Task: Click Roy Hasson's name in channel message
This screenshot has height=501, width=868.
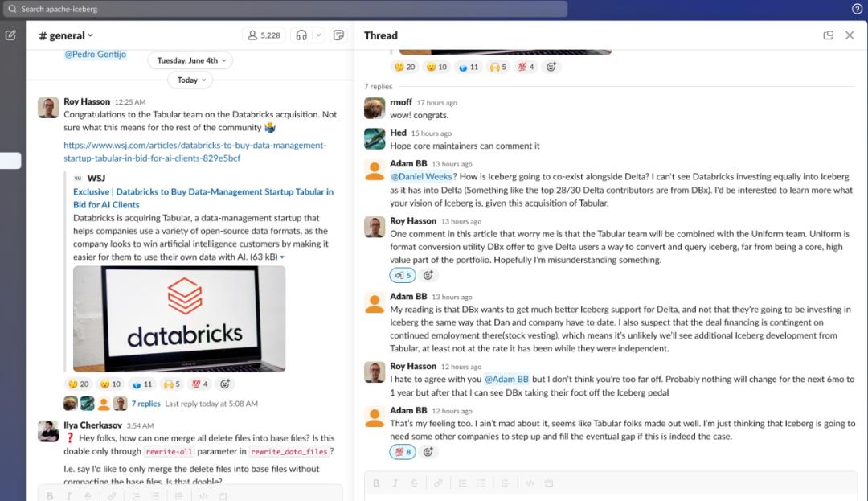Action: pos(87,102)
